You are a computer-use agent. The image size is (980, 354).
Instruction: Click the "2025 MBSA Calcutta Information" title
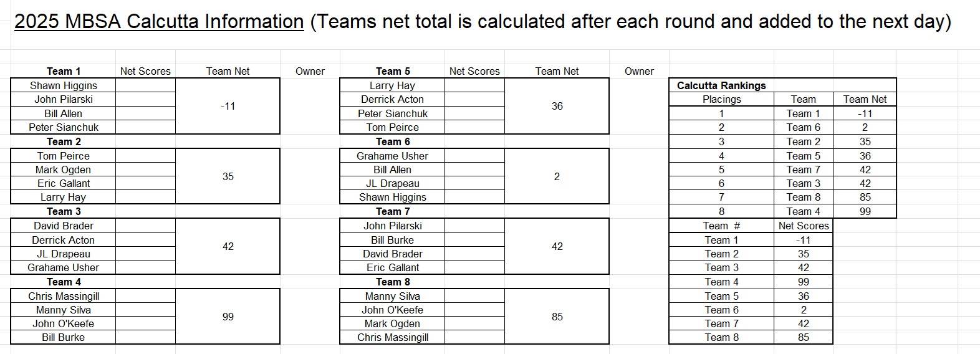click(159, 22)
